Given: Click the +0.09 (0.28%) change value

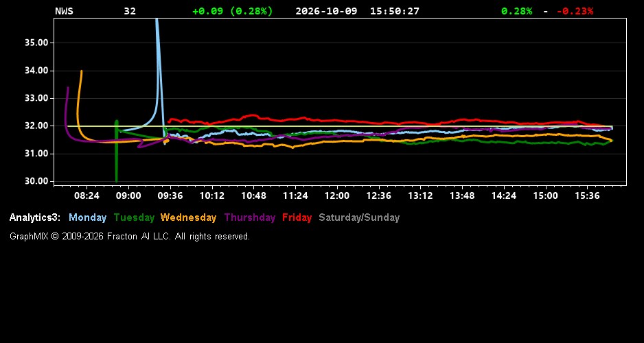Looking at the screenshot, I should [x=233, y=11].
